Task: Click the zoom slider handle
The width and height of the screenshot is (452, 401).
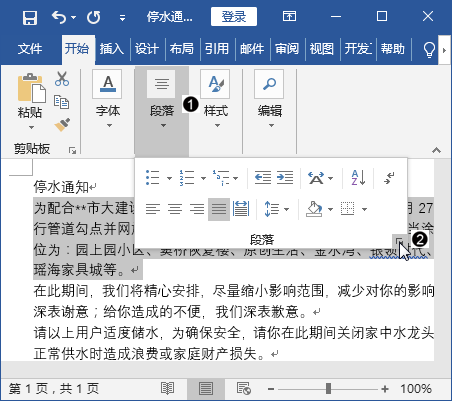Action: pyautogui.click(x=328, y=388)
